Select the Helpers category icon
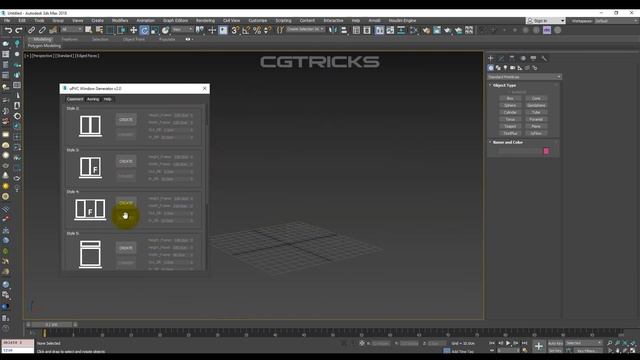This screenshot has height=360, width=640. tap(520, 68)
